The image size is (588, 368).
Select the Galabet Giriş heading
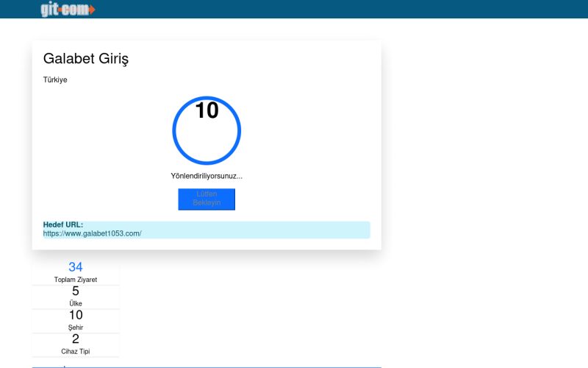point(86,59)
